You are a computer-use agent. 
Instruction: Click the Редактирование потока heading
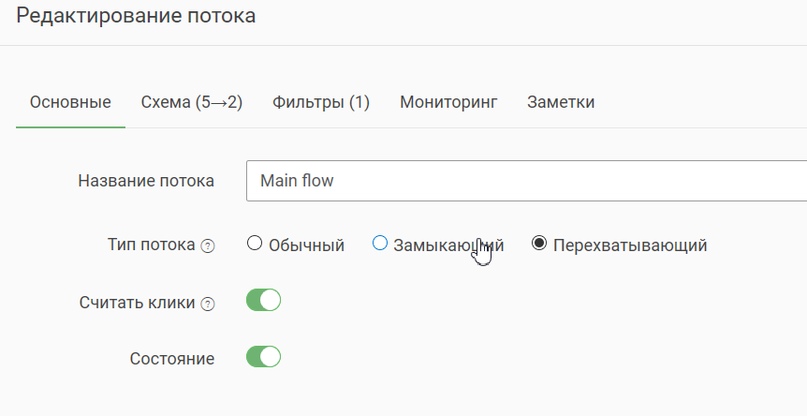136,15
